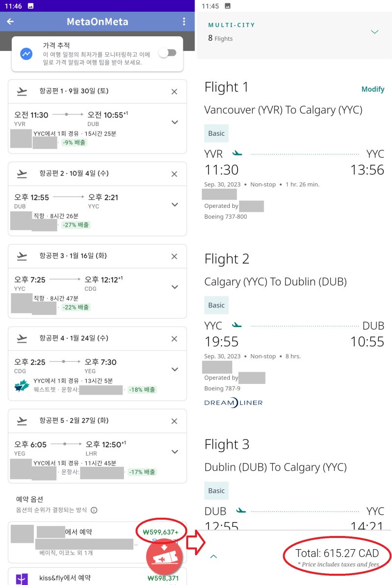The height and width of the screenshot is (585, 392).
Task: Click the blue price tracking trend icon
Action: [x=26, y=53]
